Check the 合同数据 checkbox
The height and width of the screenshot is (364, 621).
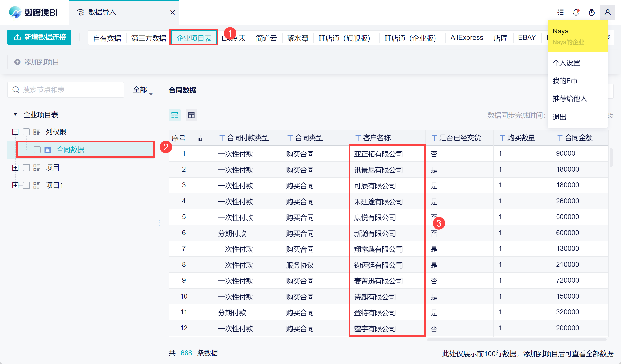[x=37, y=150]
